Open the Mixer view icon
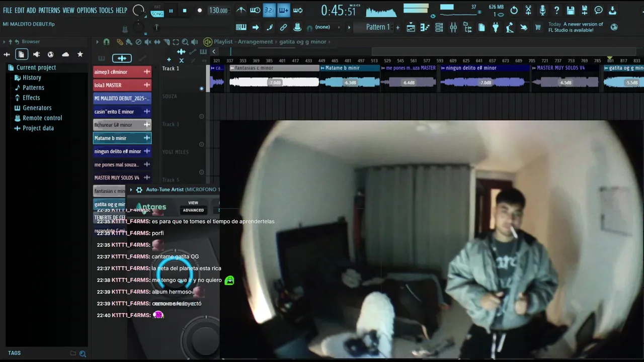644x362 pixels. coord(453,28)
